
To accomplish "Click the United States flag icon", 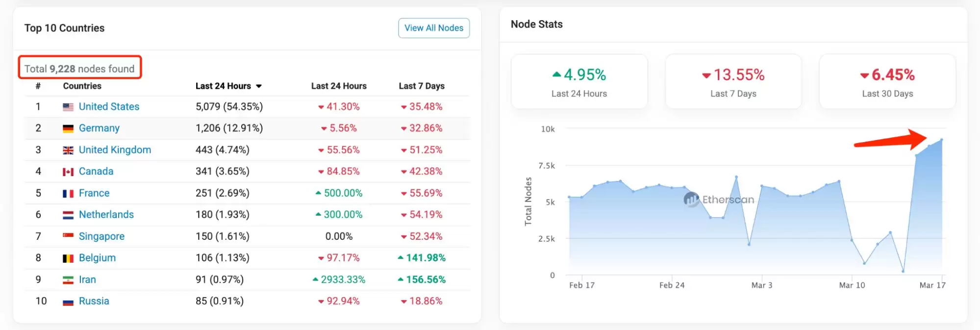I will click(68, 107).
